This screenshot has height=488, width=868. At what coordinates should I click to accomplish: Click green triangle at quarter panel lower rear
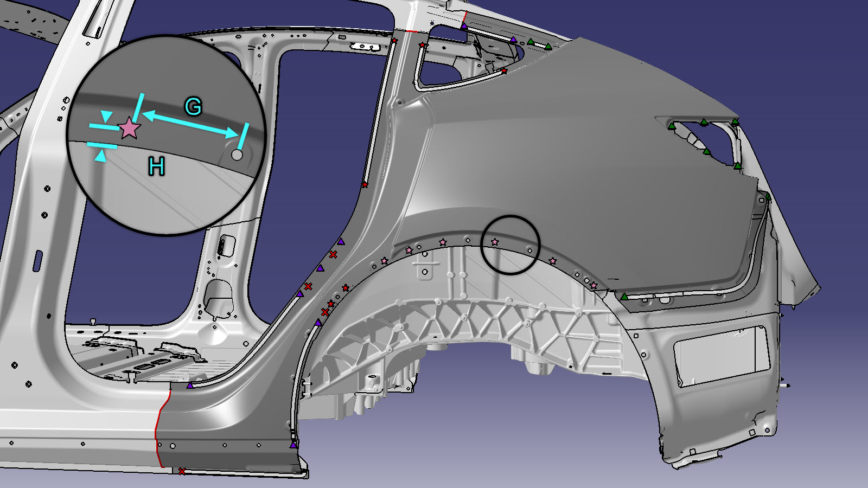624,297
